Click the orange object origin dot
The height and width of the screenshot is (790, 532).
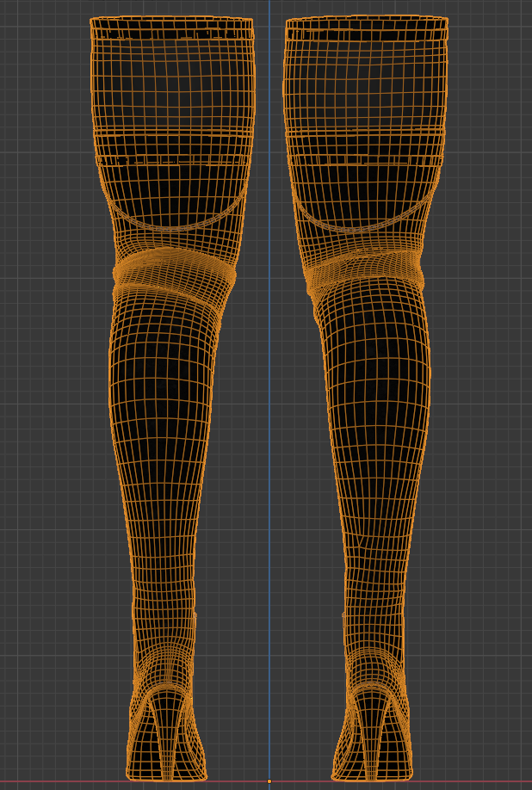click(x=269, y=781)
